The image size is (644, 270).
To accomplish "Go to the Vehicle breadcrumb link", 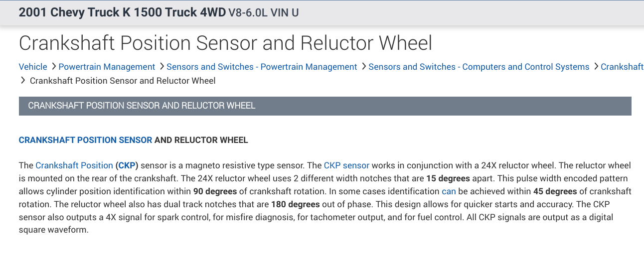I will [33, 67].
